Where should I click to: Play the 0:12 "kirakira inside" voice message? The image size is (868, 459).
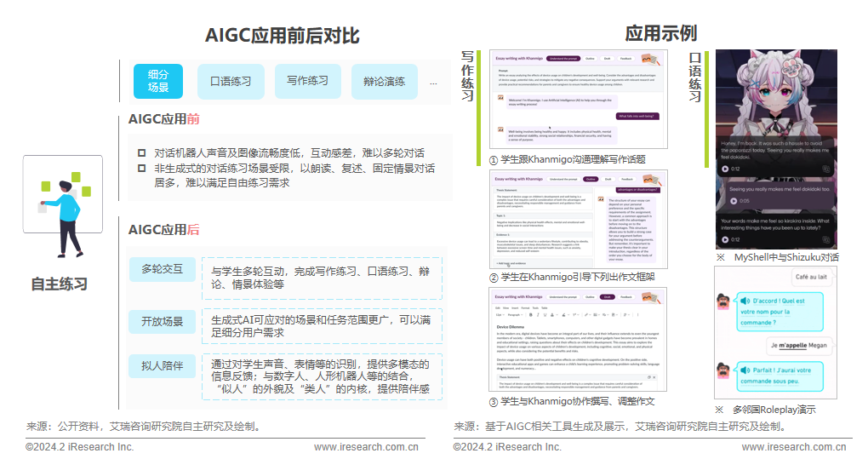pyautogui.click(x=725, y=240)
